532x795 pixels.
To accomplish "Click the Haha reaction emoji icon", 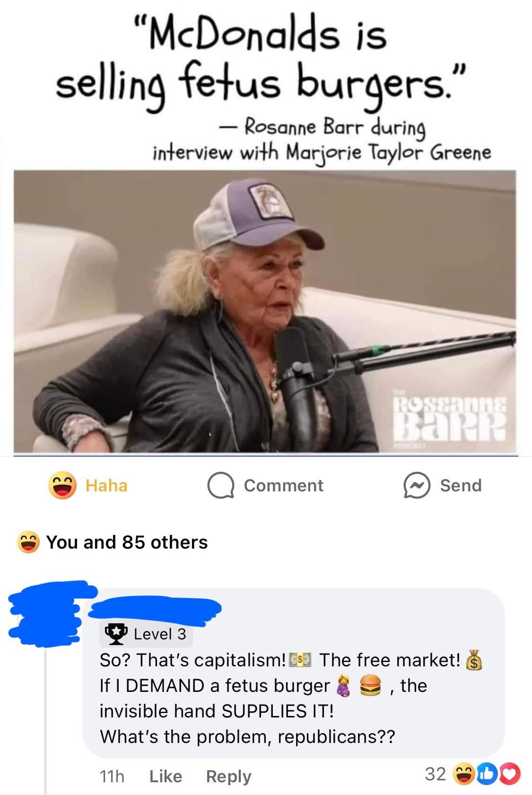I will coord(62,485).
